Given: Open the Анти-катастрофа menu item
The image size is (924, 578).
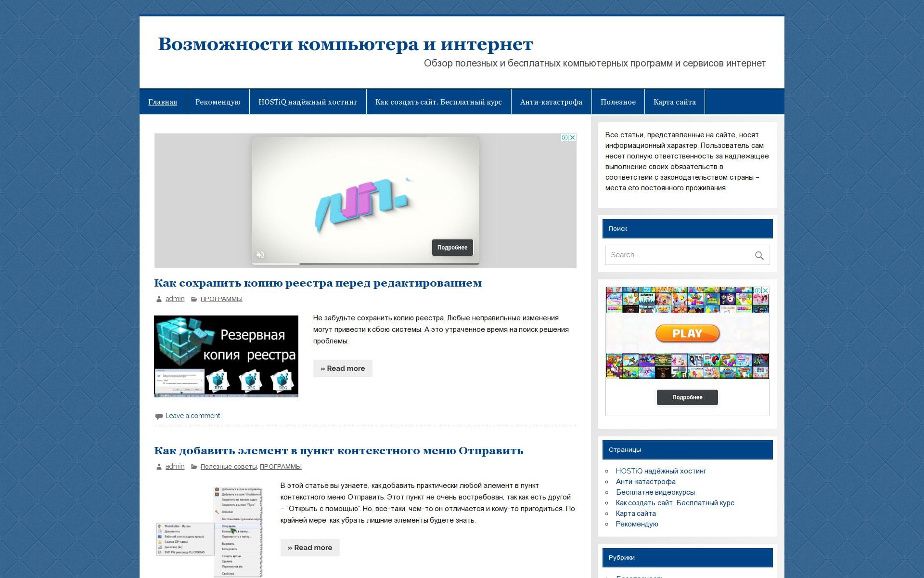Looking at the screenshot, I should click(x=551, y=102).
